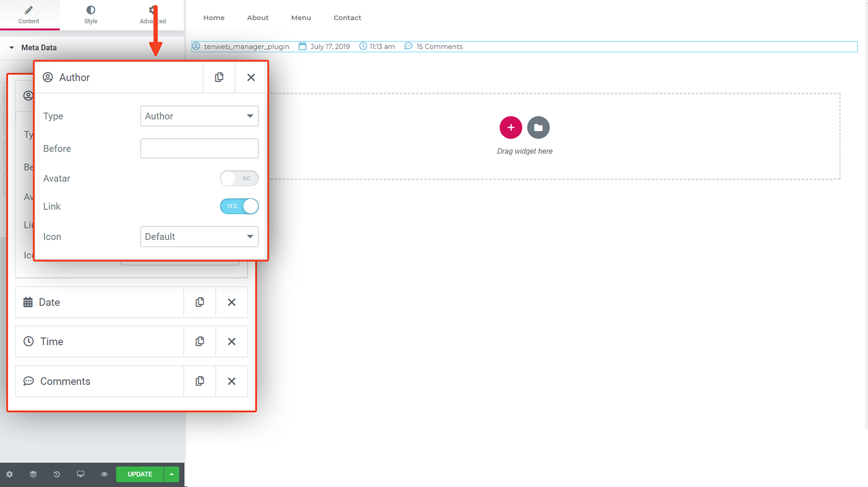The width and height of the screenshot is (868, 487).
Task: Click the pink add new section button
Action: point(511,128)
